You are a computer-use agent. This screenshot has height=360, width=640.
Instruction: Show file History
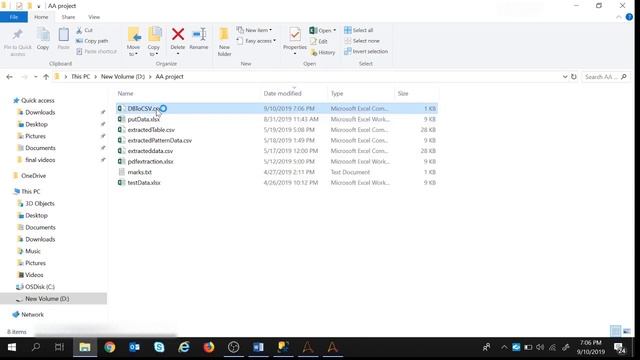322,52
